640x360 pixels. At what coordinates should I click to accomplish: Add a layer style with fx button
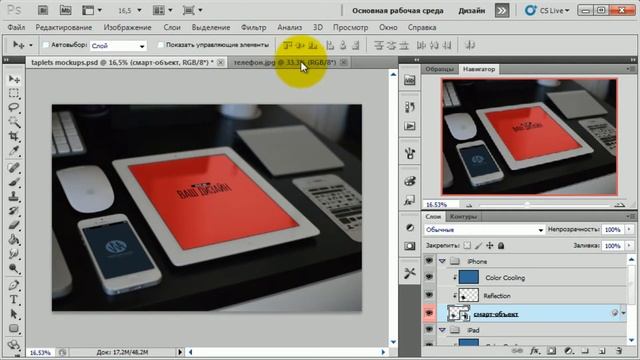click(x=534, y=351)
